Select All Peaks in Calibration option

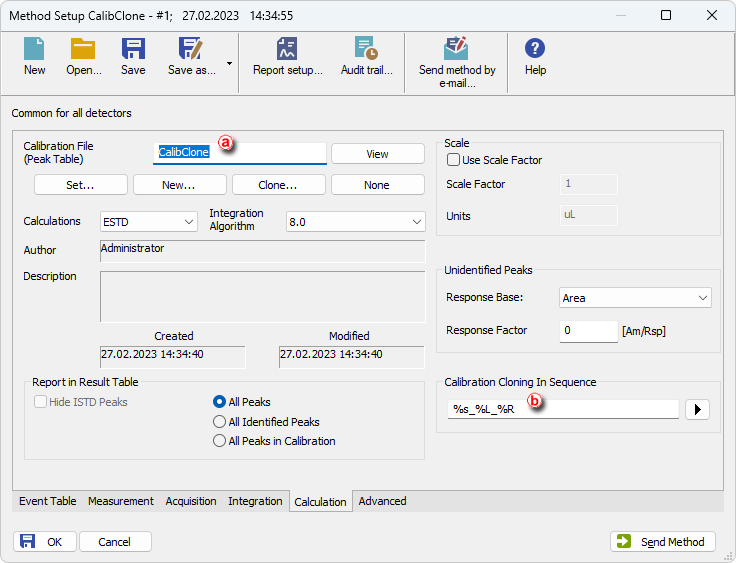[x=219, y=440]
